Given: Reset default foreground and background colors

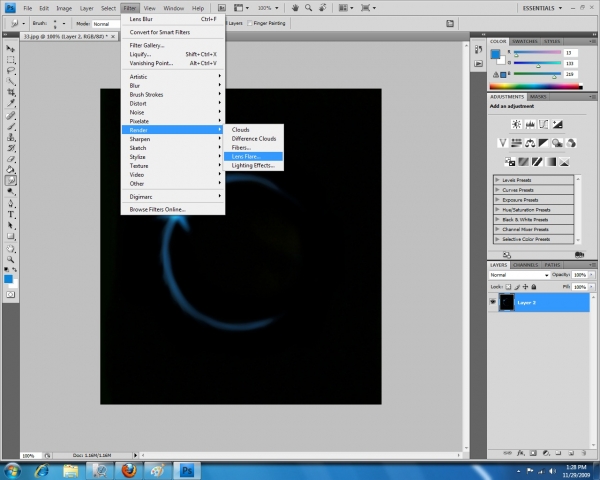Looking at the screenshot, I should (7, 270).
